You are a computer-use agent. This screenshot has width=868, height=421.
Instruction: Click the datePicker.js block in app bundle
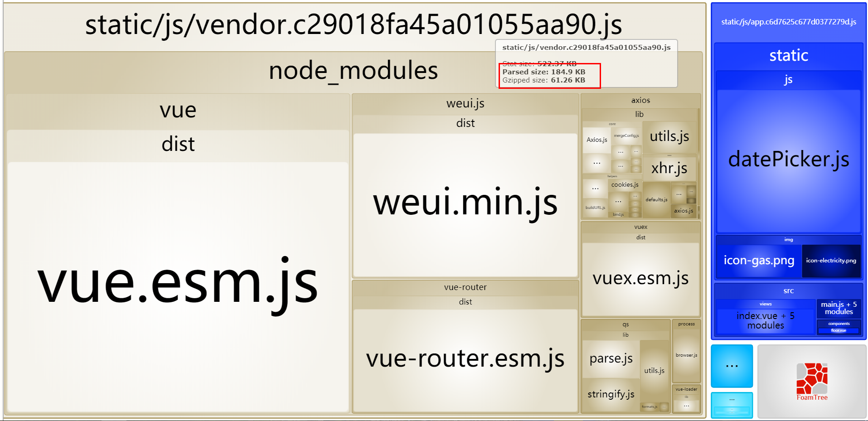pos(789,161)
